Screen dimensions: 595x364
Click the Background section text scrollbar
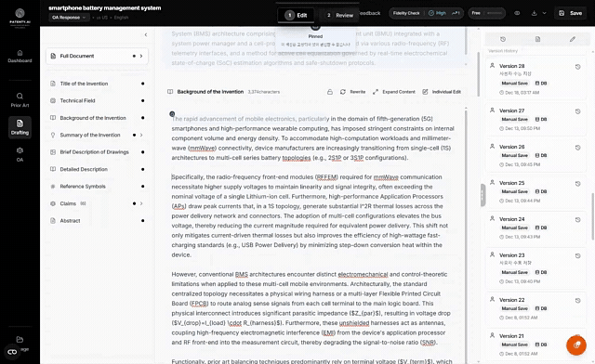pos(466,235)
